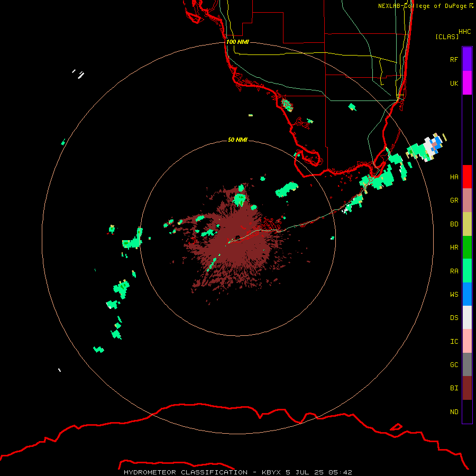Click the UK legend label text
The height and width of the screenshot is (476, 476).
point(454,84)
